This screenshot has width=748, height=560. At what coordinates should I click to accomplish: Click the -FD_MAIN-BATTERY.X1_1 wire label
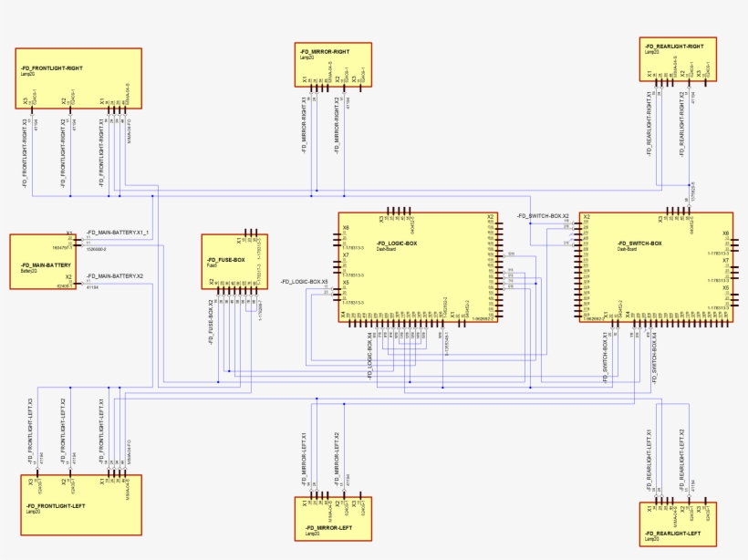pos(118,233)
